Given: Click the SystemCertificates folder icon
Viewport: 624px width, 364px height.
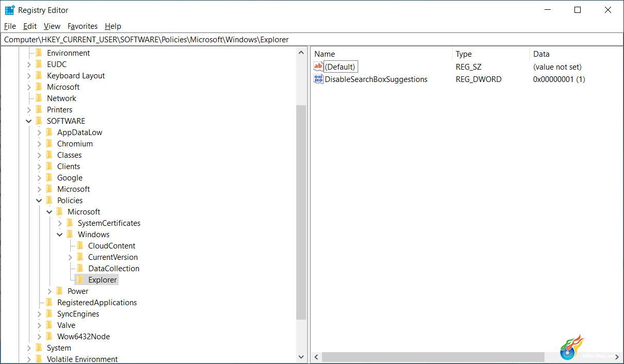Looking at the screenshot, I should [x=70, y=223].
